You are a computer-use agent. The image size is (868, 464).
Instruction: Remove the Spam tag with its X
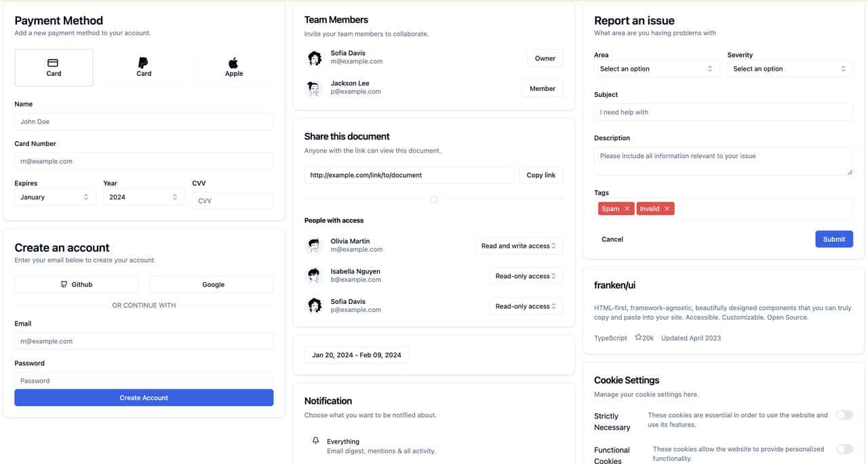click(627, 209)
